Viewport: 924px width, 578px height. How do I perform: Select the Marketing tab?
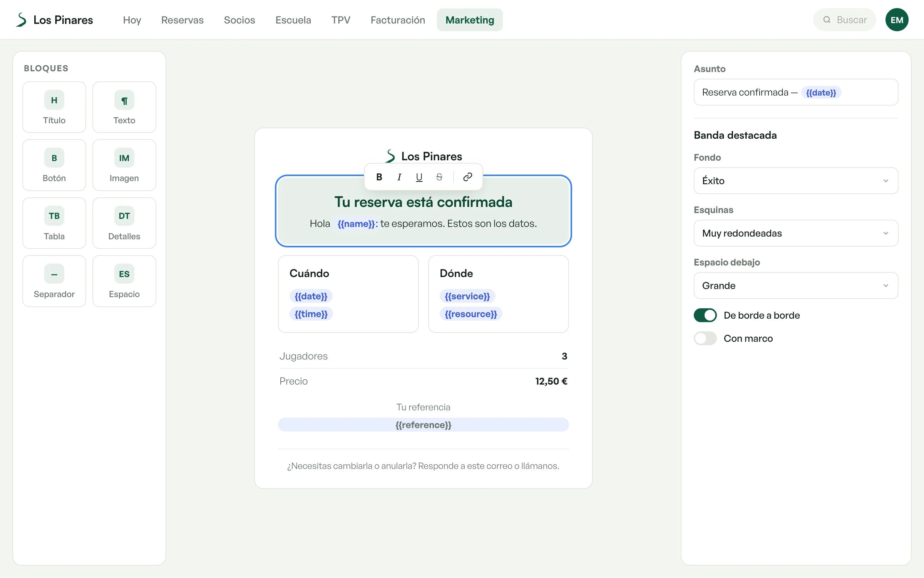point(470,20)
